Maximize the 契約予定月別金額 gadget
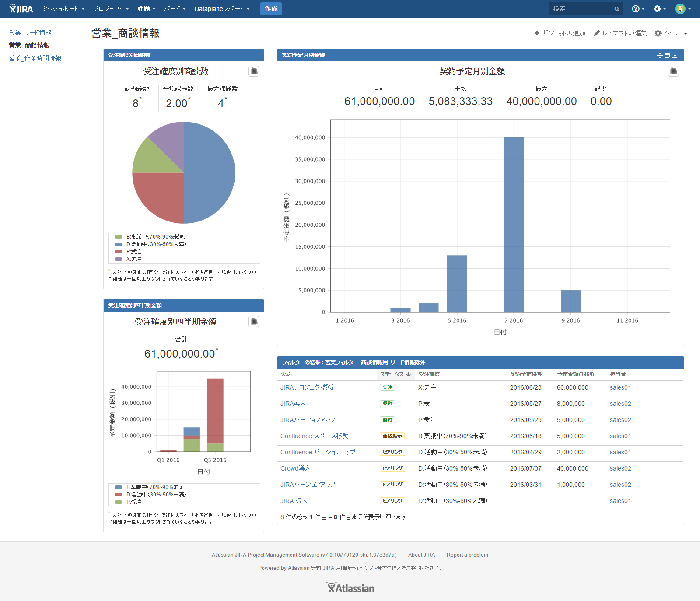Viewport: 700px width, 601px height. pyautogui.click(x=667, y=55)
